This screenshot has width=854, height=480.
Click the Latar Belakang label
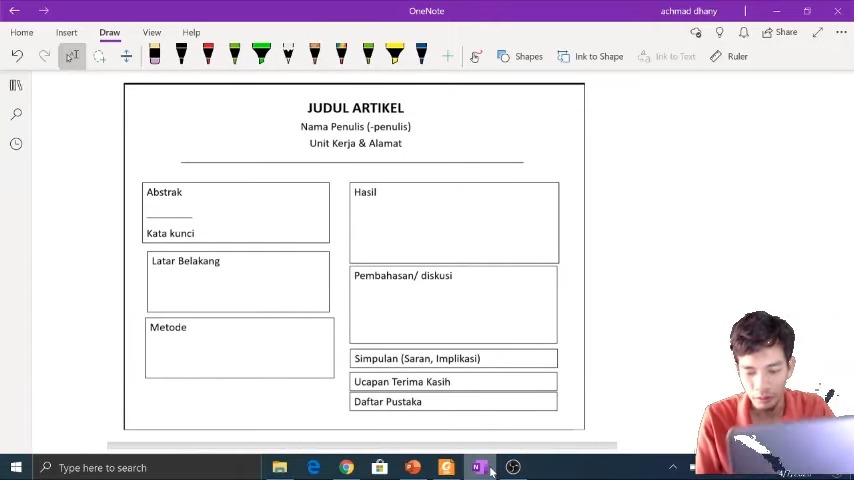[186, 261]
